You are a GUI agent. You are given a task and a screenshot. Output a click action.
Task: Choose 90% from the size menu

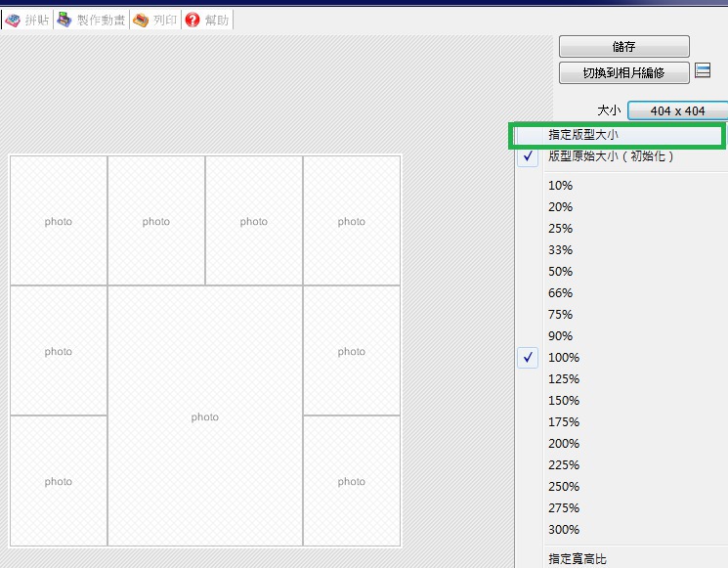point(622,335)
